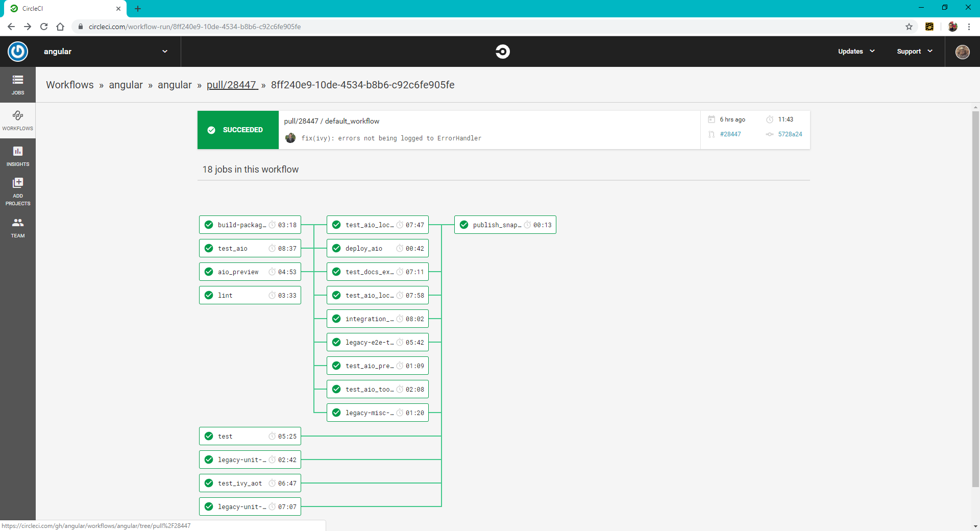The width and height of the screenshot is (980, 531).
Task: Open the legacy-misc-... job
Action: [378, 413]
